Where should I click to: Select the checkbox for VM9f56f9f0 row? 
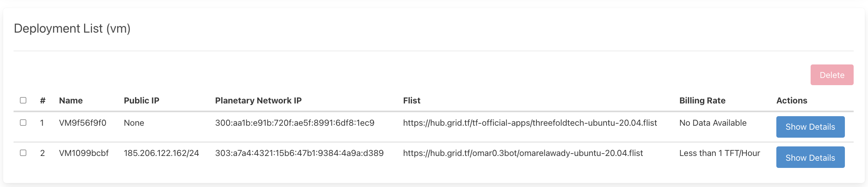coord(23,123)
